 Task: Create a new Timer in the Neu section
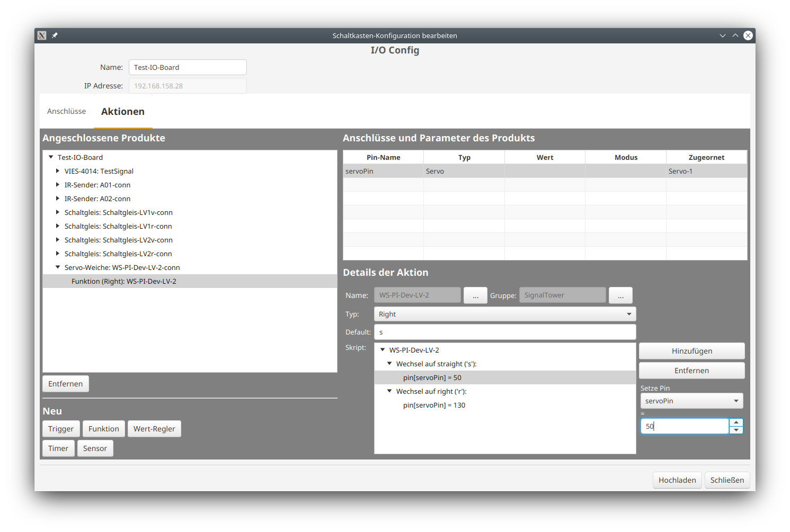58,448
